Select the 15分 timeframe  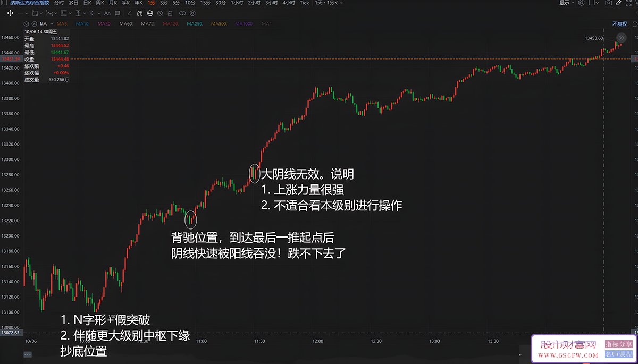point(205,3)
